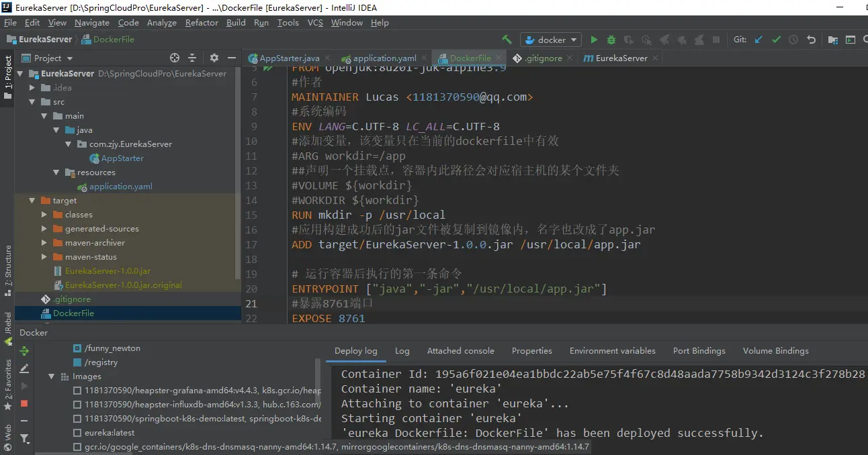Click the EurekaServer breadcrumb in the navigation bar

click(39, 40)
